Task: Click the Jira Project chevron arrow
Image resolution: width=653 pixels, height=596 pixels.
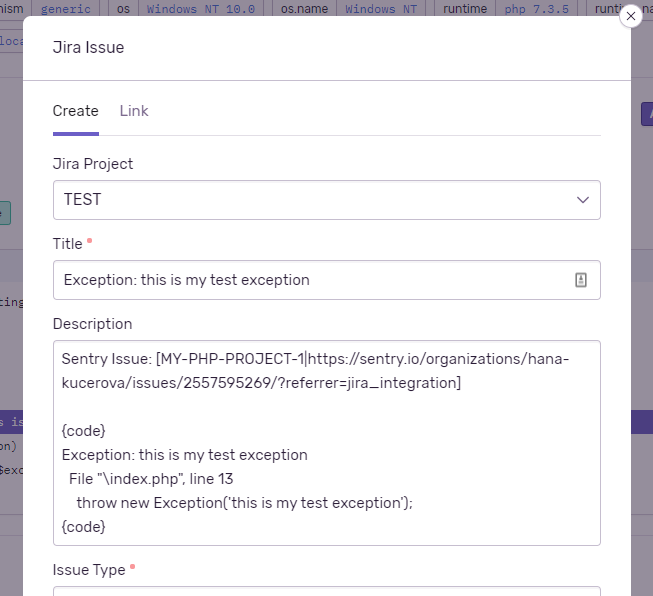Action: pos(583,200)
